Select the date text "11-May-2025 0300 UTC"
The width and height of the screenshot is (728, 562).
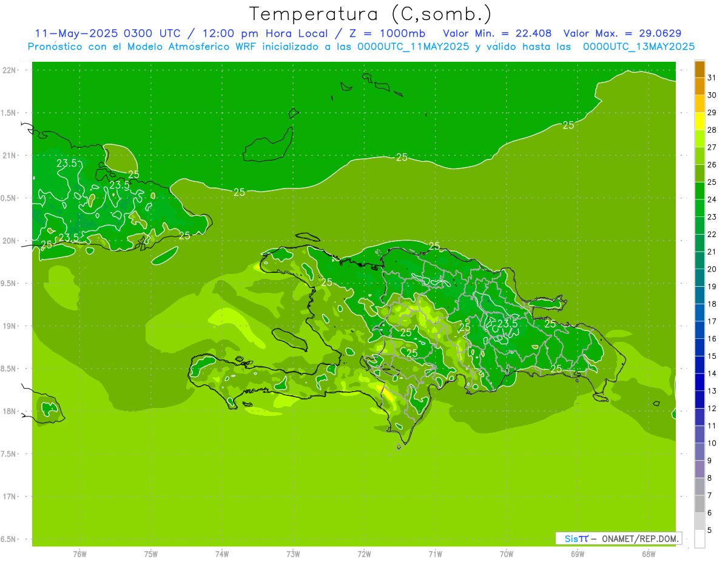pos(107,33)
